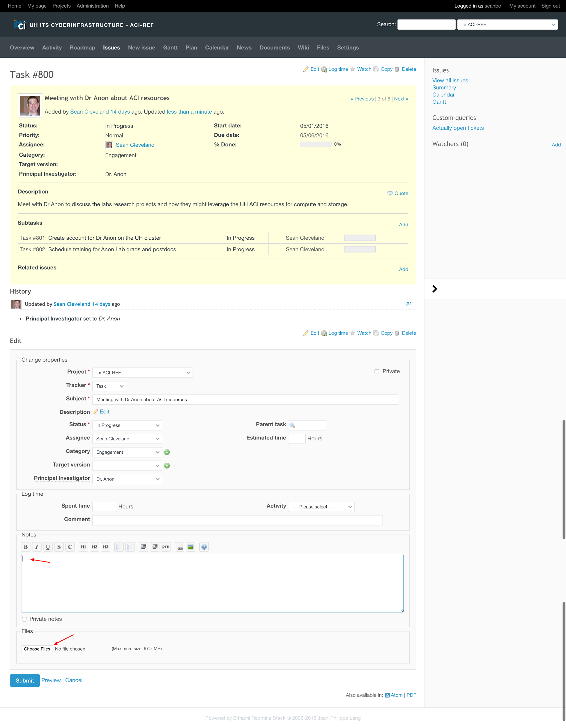Apply underline formatting in Notes toolbar
This screenshot has width=566, height=728.
pyautogui.click(x=48, y=547)
